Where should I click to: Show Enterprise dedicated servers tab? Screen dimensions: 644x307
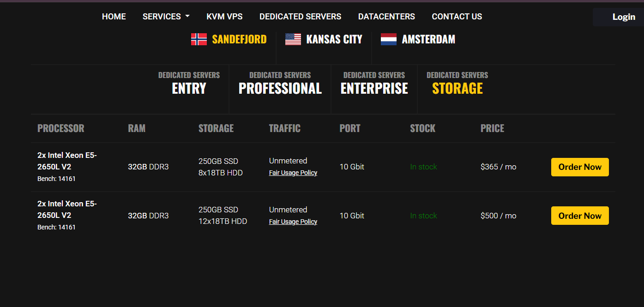pyautogui.click(x=374, y=83)
